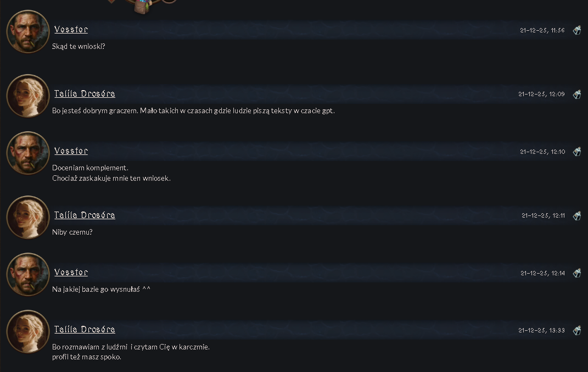Follow the Talila Droséra link above 'Niby czemu?'
The width and height of the screenshot is (588, 372).
click(x=85, y=215)
